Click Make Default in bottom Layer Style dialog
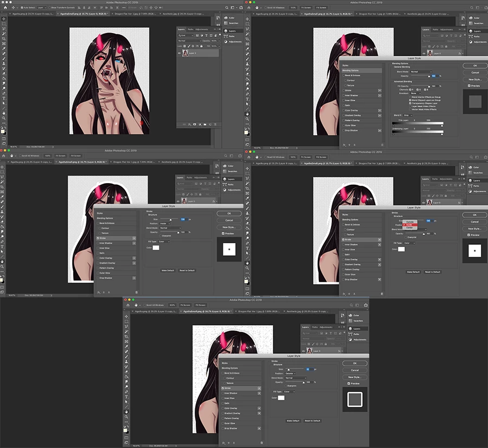Viewport: 488px width, 448px height. [x=293, y=420]
